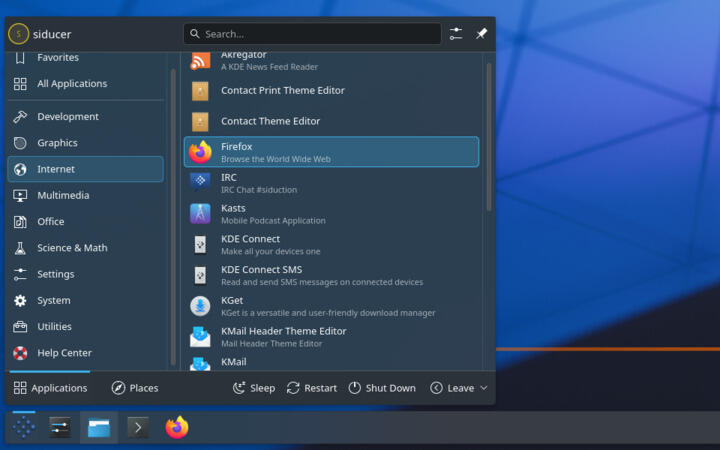The width and height of the screenshot is (720, 450).
Task: Click 'Make all your devices one' text
Action: [x=271, y=252]
